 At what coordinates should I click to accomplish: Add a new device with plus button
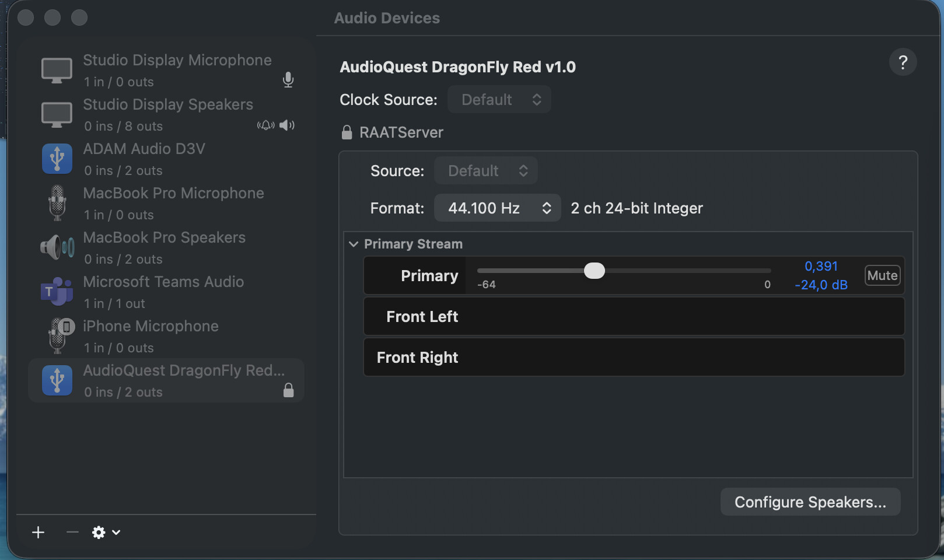pos(39,532)
